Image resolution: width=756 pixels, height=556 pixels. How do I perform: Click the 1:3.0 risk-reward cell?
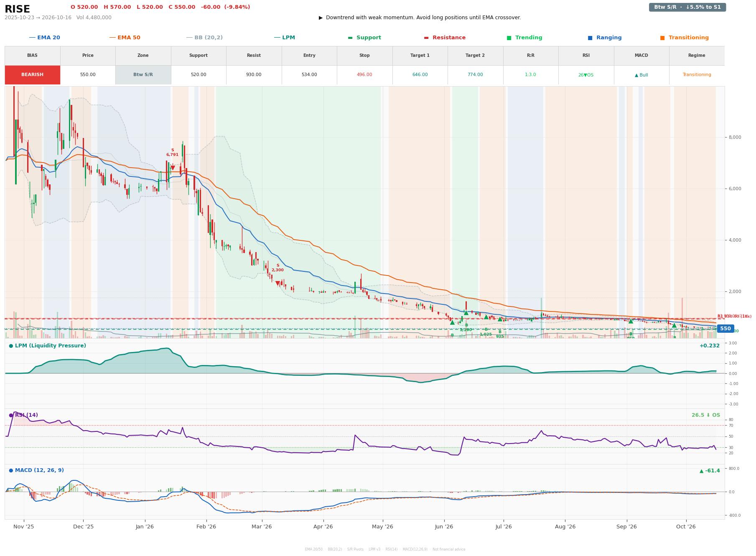pyautogui.click(x=531, y=75)
